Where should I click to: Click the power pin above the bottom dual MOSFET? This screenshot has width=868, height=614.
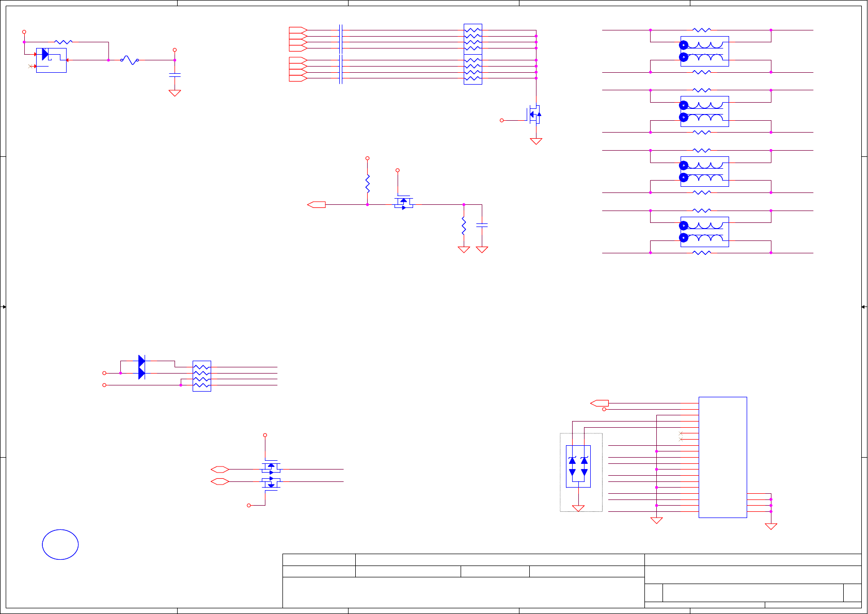pos(265,435)
